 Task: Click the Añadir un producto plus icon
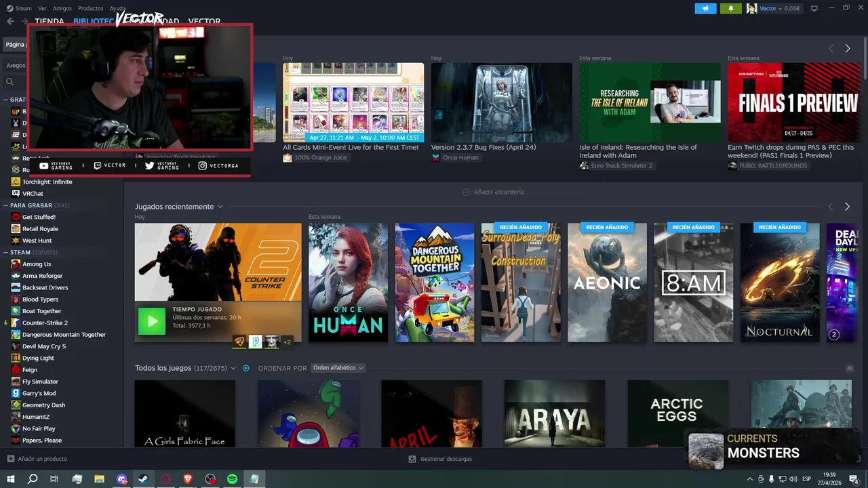coord(10,459)
